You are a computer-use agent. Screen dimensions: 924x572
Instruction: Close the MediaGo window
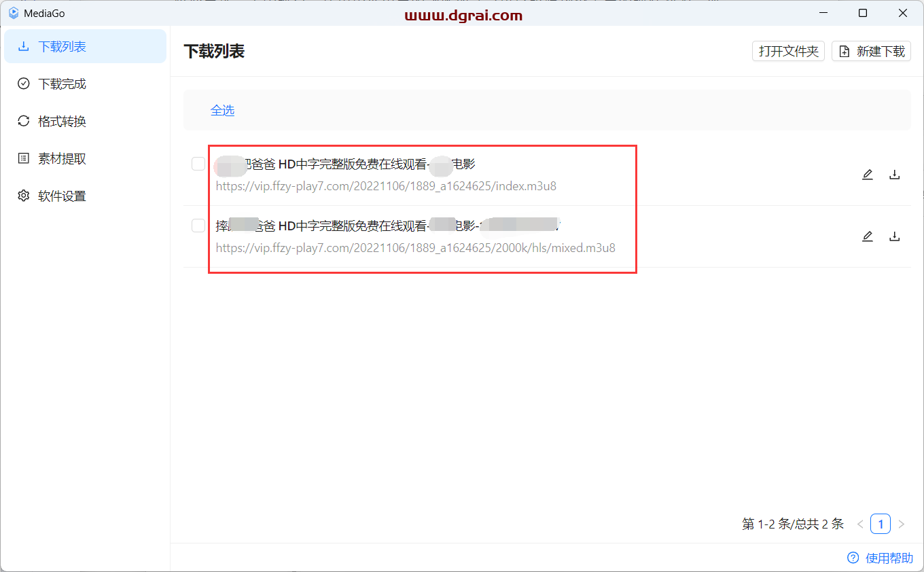903,13
